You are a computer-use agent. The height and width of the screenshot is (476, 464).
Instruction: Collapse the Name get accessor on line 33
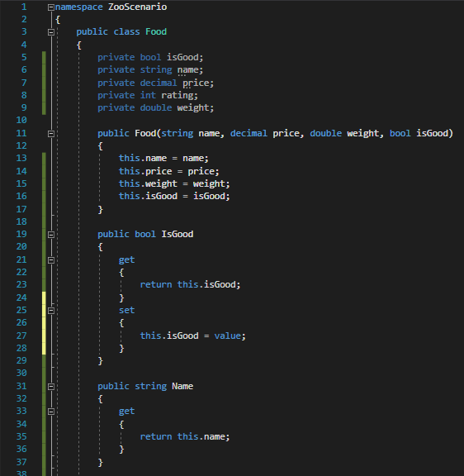tap(51, 412)
